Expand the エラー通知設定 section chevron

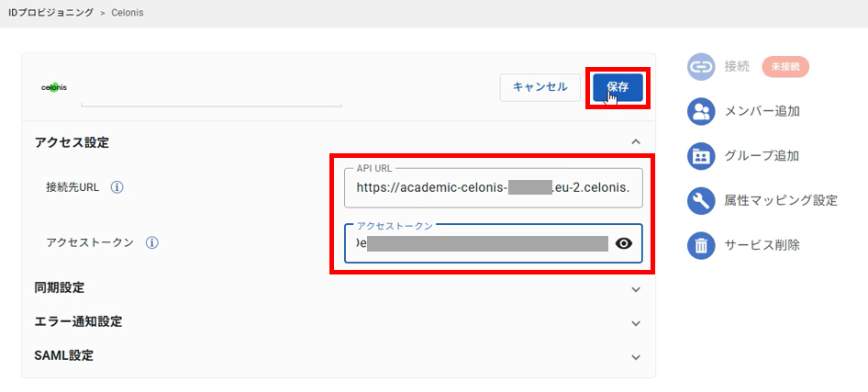pos(636,323)
